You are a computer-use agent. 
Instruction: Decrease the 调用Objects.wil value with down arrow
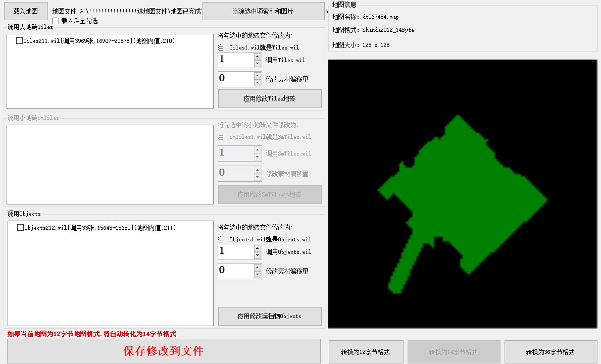(258, 255)
